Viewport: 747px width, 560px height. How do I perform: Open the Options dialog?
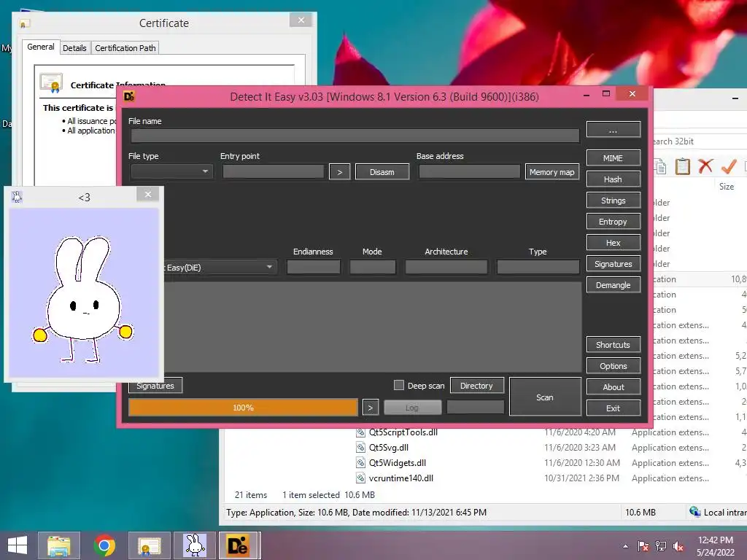point(613,366)
